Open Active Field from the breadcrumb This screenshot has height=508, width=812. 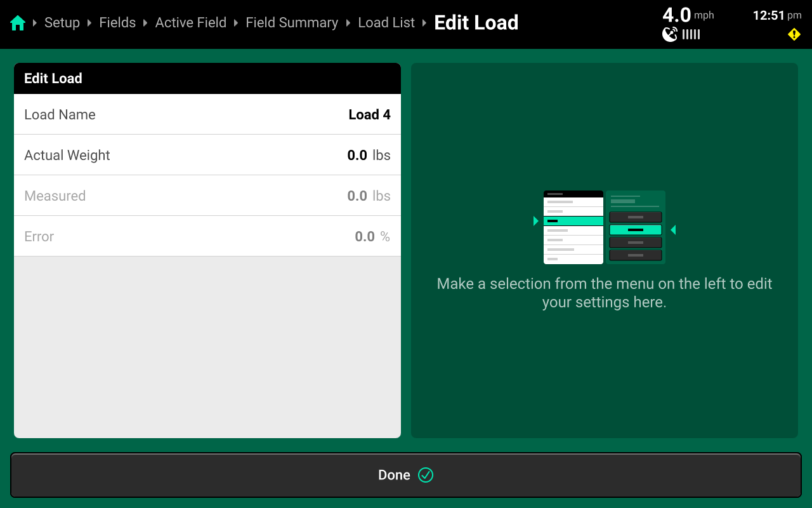[x=190, y=23]
